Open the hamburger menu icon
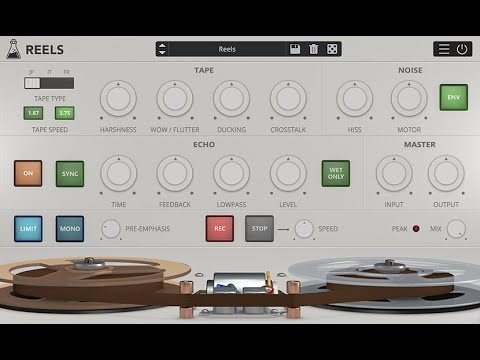 click(x=444, y=49)
